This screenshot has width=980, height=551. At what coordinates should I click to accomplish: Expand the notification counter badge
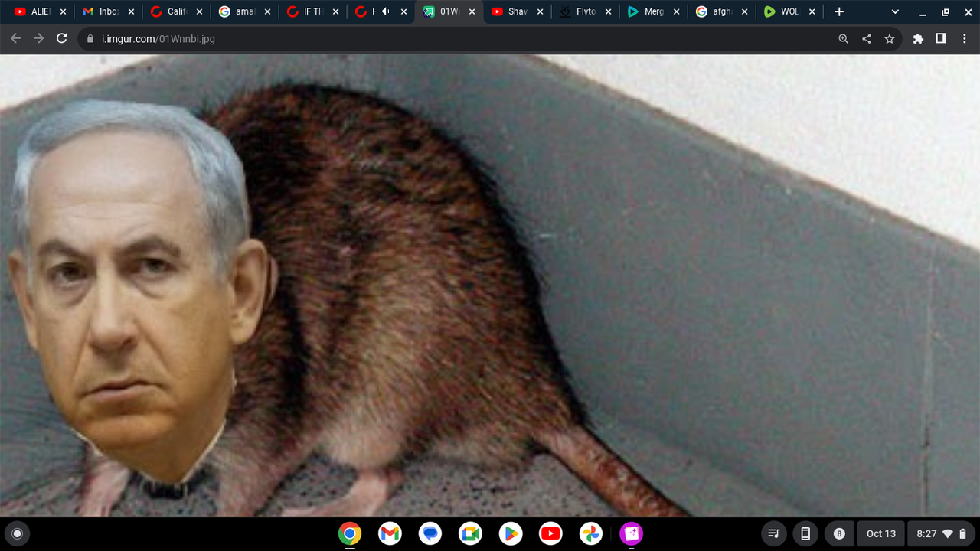click(x=839, y=533)
